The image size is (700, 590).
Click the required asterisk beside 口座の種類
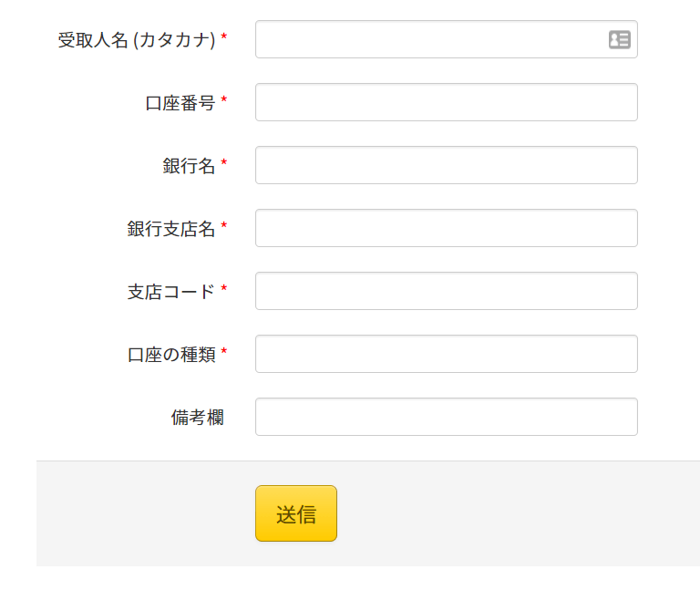pos(223,352)
